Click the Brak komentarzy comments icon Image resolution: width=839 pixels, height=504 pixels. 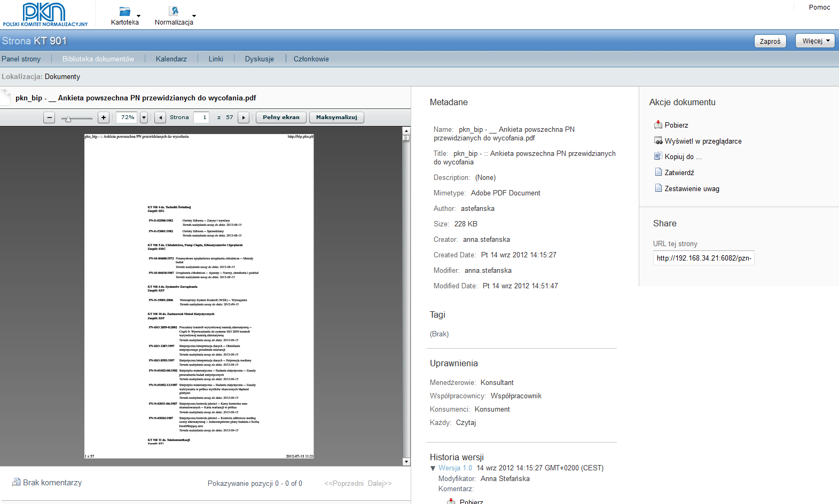point(17,482)
